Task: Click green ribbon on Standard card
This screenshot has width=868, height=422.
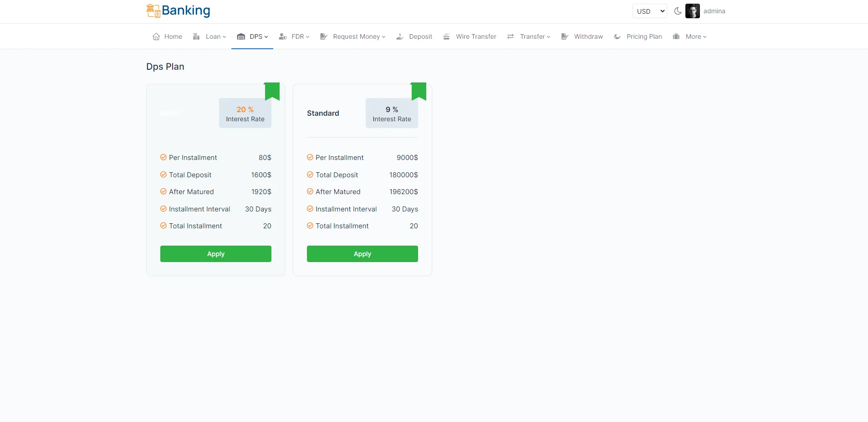Action: point(419,90)
